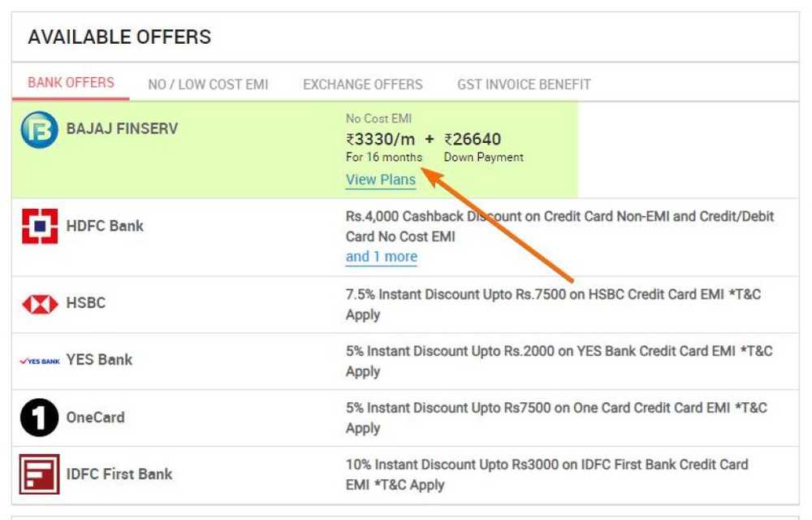Viewport: 812px width, 520px height.
Task: Open the EXCHANGE OFFERS tab
Action: click(x=362, y=84)
